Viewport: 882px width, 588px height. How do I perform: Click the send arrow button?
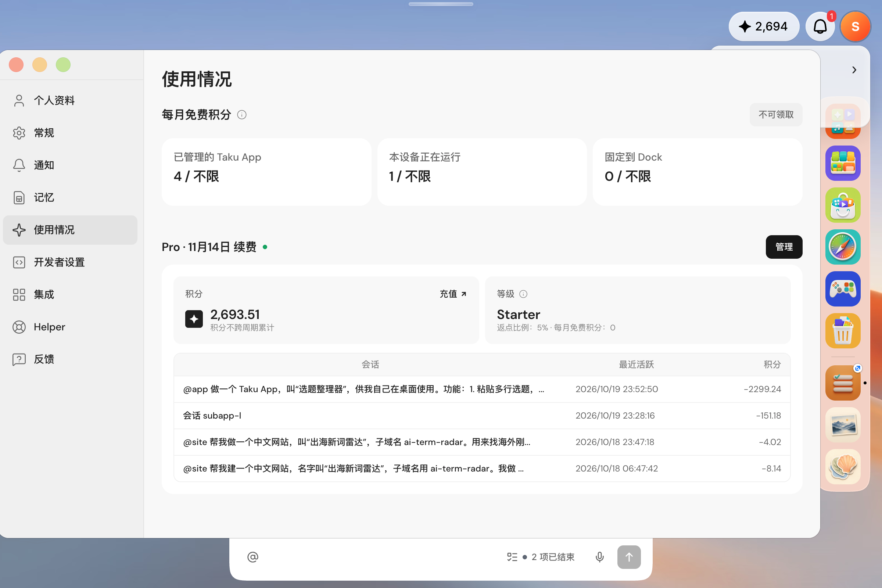tap(629, 557)
